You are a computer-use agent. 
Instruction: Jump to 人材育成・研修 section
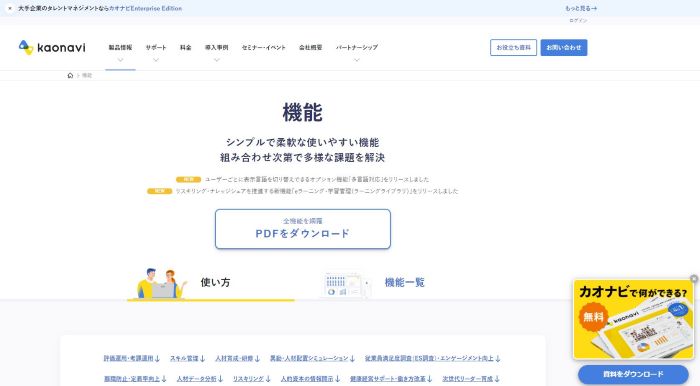(238, 358)
